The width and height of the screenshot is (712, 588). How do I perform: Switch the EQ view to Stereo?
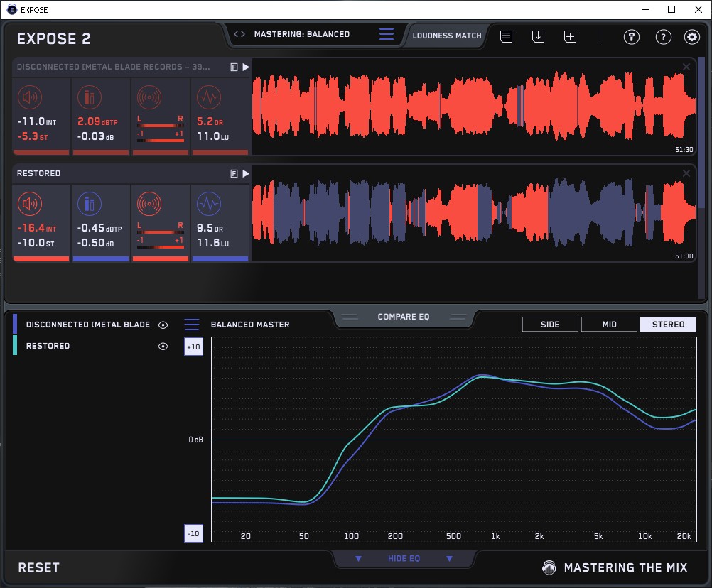coord(668,325)
